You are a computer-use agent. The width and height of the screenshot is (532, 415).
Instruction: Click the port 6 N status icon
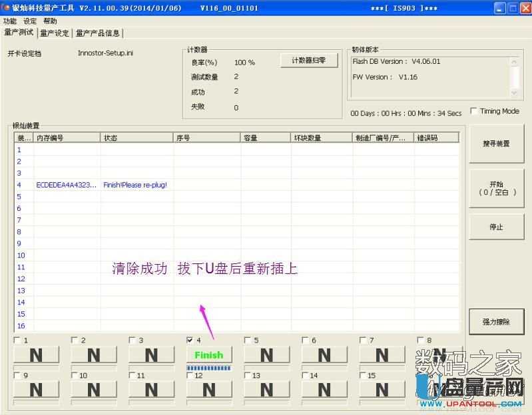(x=324, y=355)
